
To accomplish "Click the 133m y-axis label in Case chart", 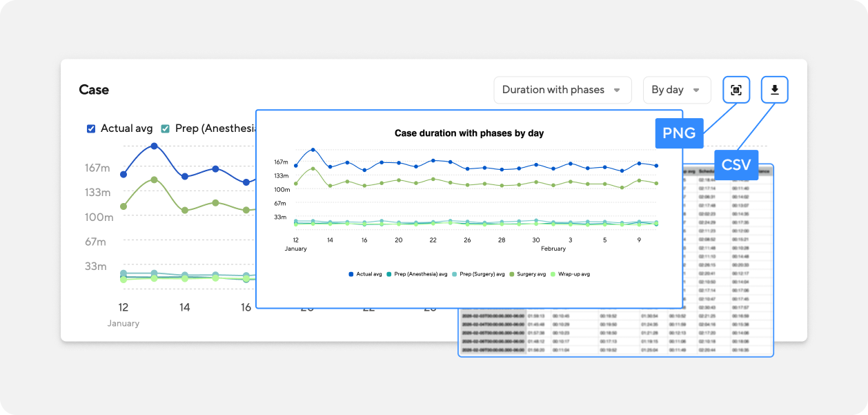I will tap(97, 192).
